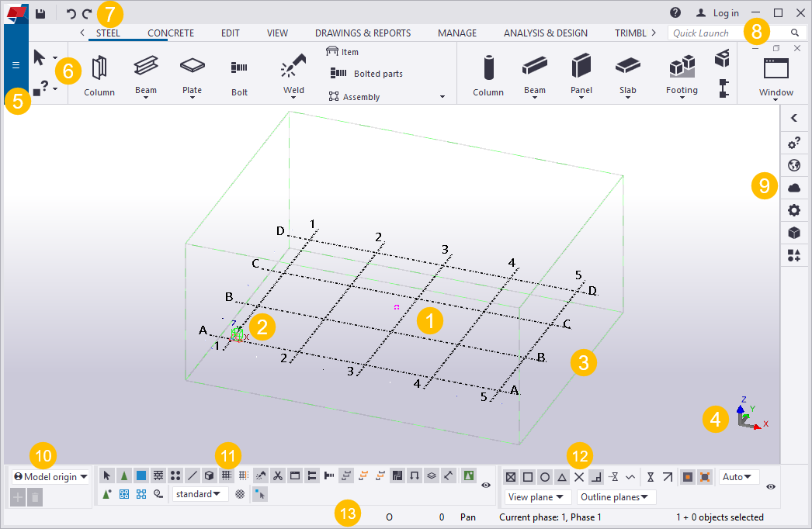Open the Help question mark icon
The height and width of the screenshot is (529, 812).
pyautogui.click(x=675, y=13)
